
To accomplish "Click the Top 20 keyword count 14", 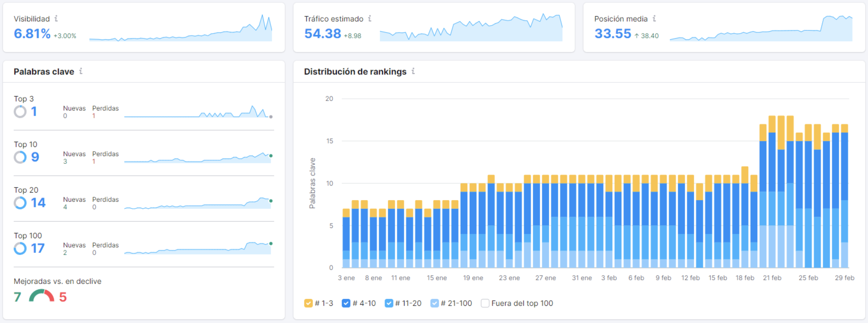I will click(x=38, y=203).
